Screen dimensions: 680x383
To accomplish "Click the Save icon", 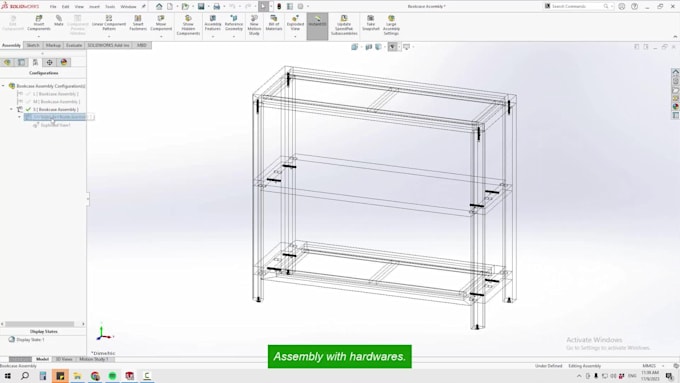I will pyautogui.click(x=201, y=7).
